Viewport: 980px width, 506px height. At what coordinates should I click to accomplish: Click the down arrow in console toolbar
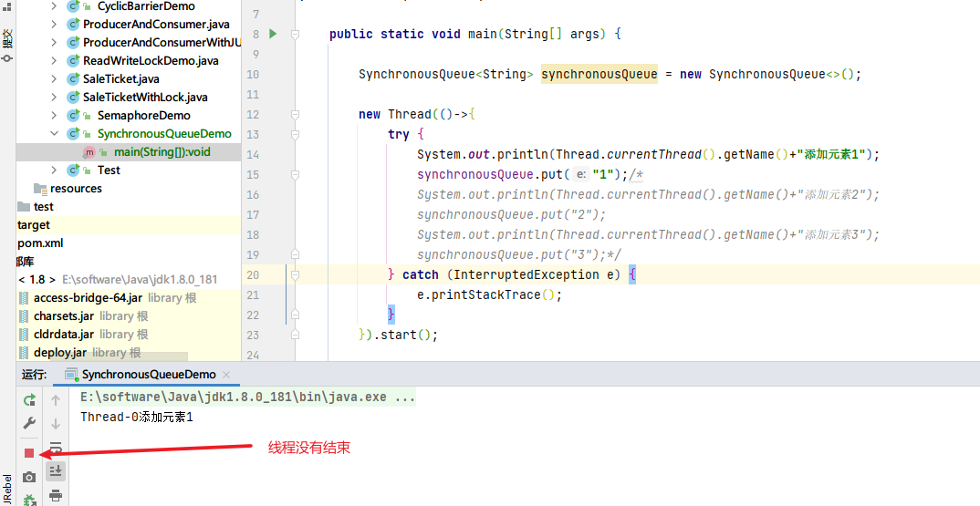click(56, 423)
